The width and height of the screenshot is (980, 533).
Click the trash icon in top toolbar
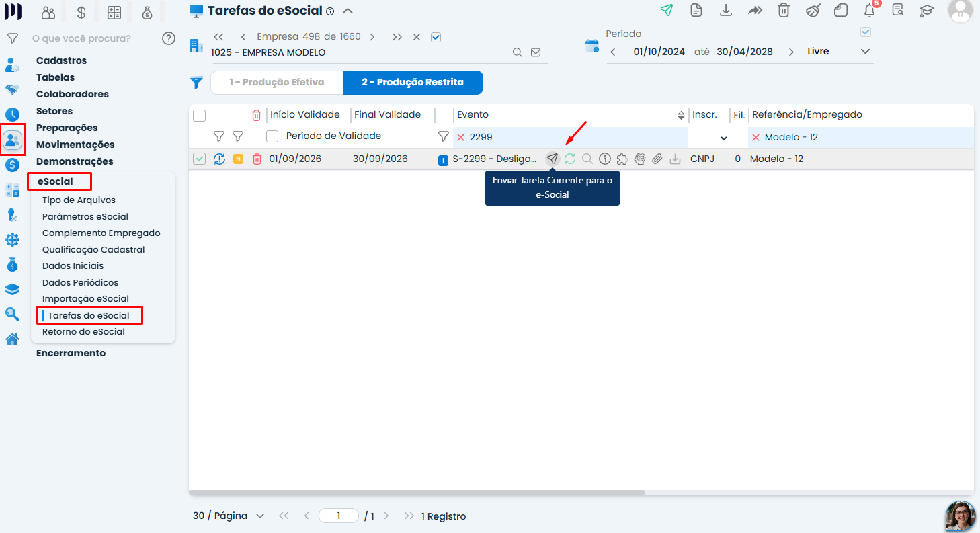[x=784, y=10]
